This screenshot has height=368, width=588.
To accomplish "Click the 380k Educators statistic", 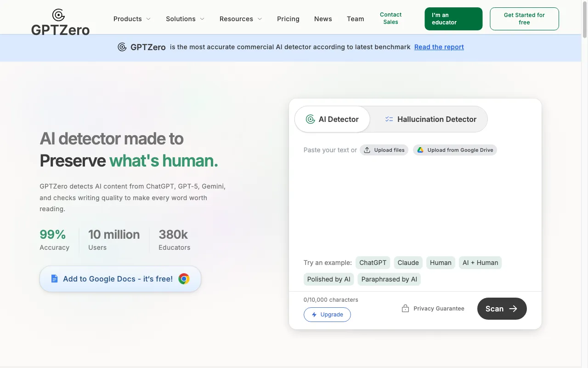I will [x=174, y=240].
